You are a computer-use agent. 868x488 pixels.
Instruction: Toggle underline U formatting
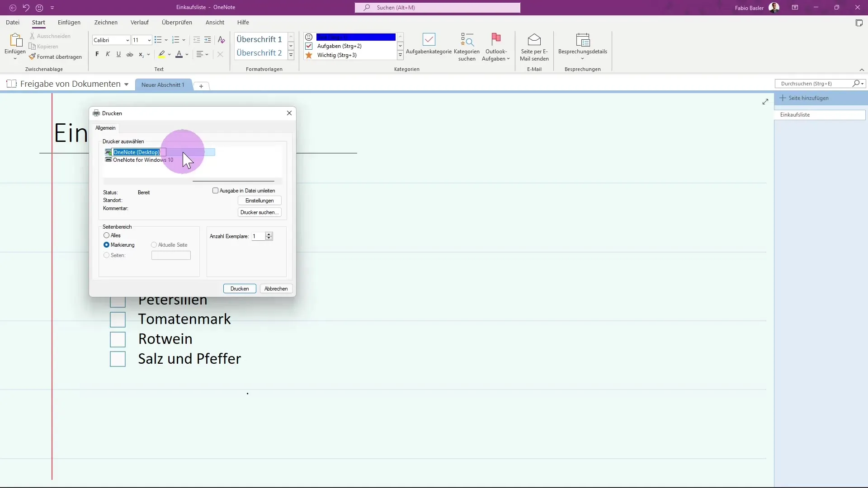118,54
